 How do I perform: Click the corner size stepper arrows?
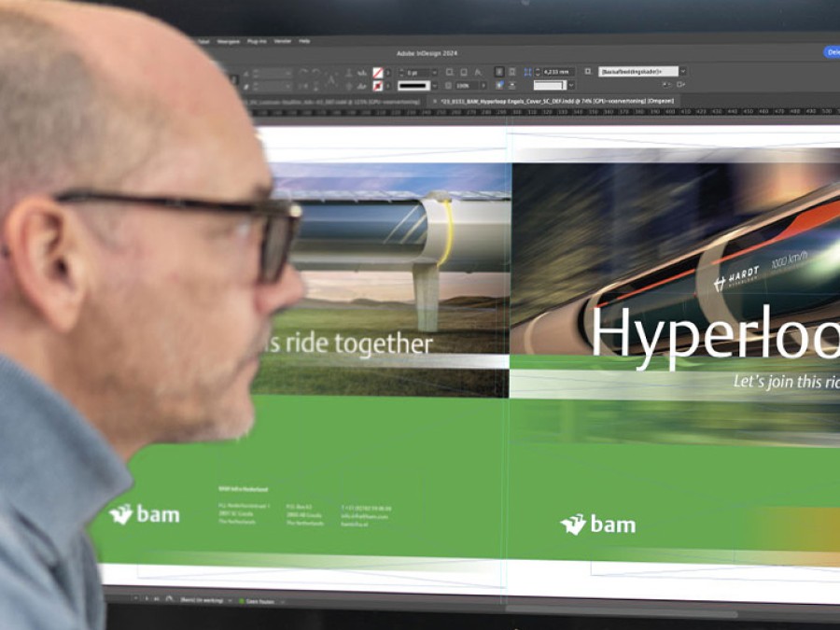(538, 71)
